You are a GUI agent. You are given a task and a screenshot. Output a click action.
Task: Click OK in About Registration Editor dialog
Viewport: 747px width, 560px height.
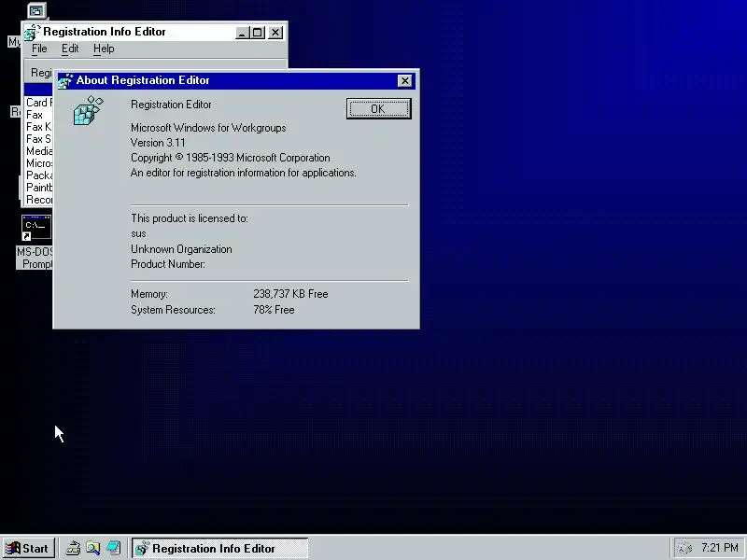point(378,109)
